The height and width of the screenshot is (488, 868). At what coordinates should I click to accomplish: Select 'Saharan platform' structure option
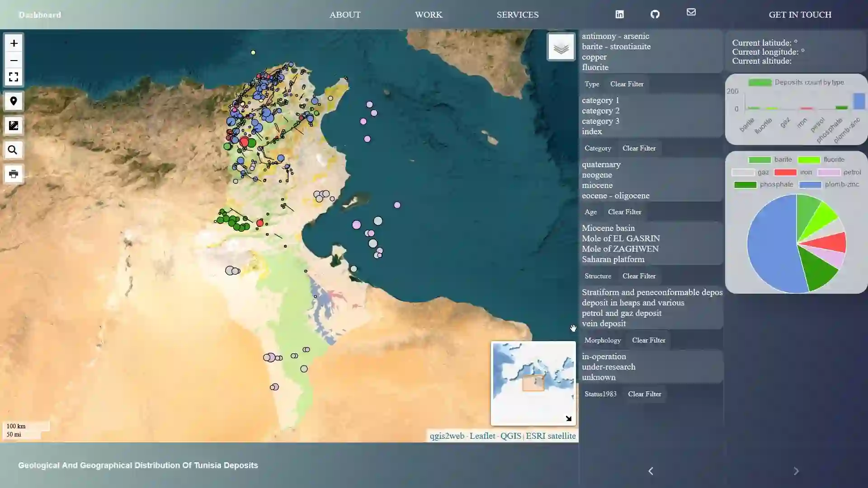pos(613,259)
